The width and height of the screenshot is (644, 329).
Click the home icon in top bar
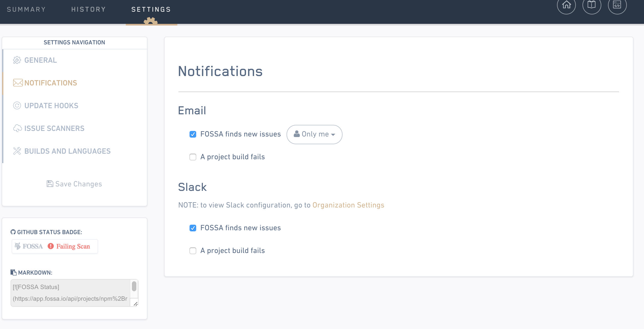coord(566,5)
